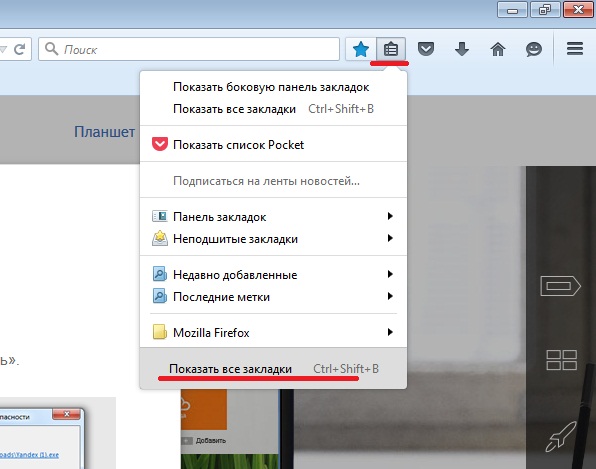
Task: Open the Планшет link on the page
Action: (105, 132)
